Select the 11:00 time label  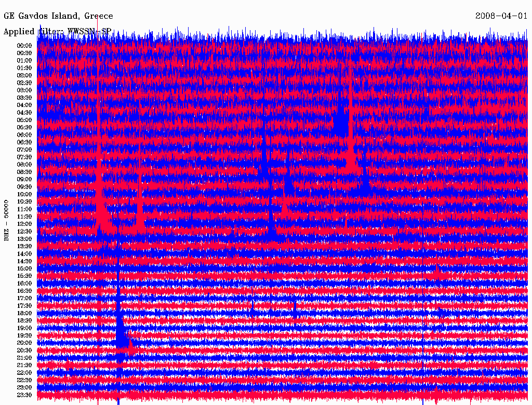(24, 209)
